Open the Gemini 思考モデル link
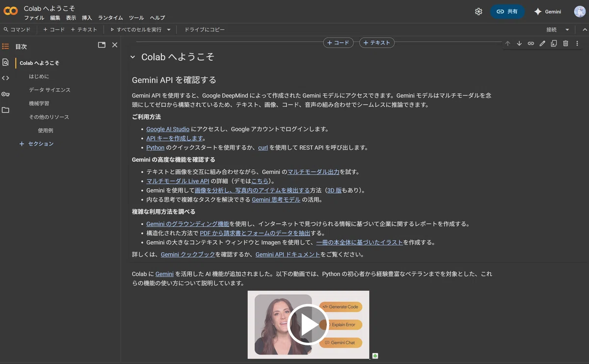The height and width of the screenshot is (364, 589). pyautogui.click(x=276, y=200)
